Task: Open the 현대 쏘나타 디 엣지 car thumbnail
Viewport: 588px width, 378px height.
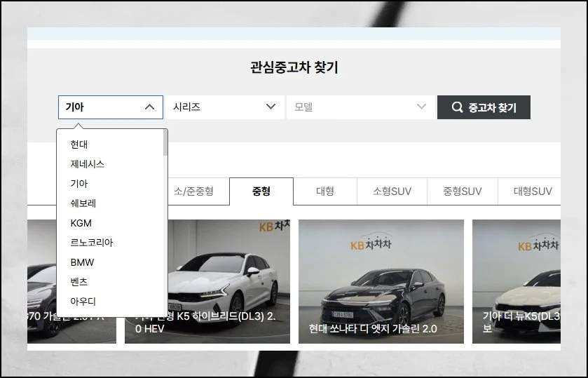Action: point(381,281)
